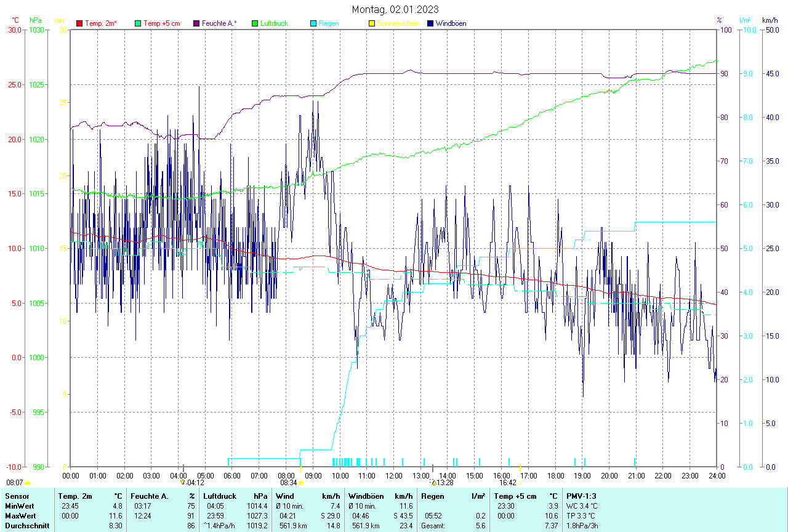Viewport: 788px width, 532px height.
Task: Click the sun icon next to 08:07
Action: pyautogui.click(x=27, y=483)
